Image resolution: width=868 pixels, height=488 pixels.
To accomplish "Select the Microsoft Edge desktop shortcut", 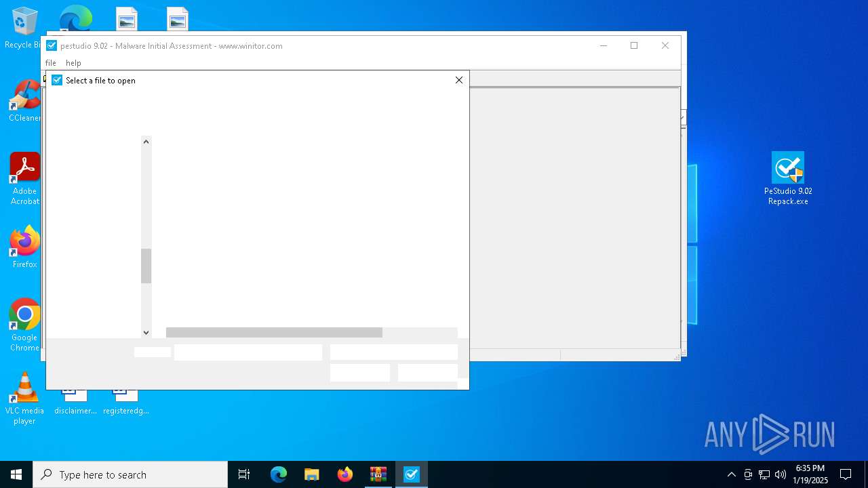I will pyautogui.click(x=75, y=18).
